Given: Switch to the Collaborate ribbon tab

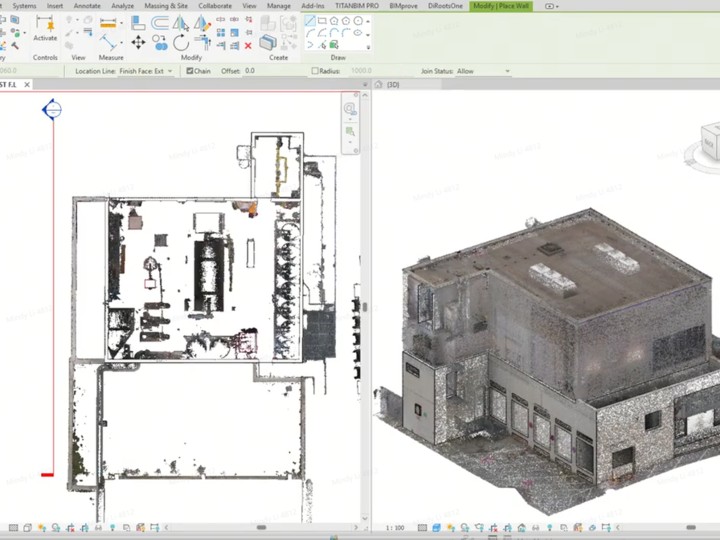Looking at the screenshot, I should point(215,6).
